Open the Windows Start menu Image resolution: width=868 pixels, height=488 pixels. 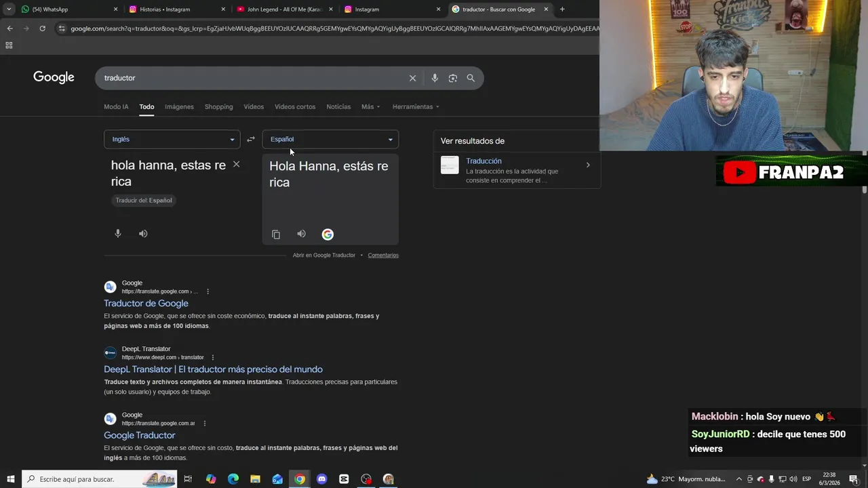[10, 479]
